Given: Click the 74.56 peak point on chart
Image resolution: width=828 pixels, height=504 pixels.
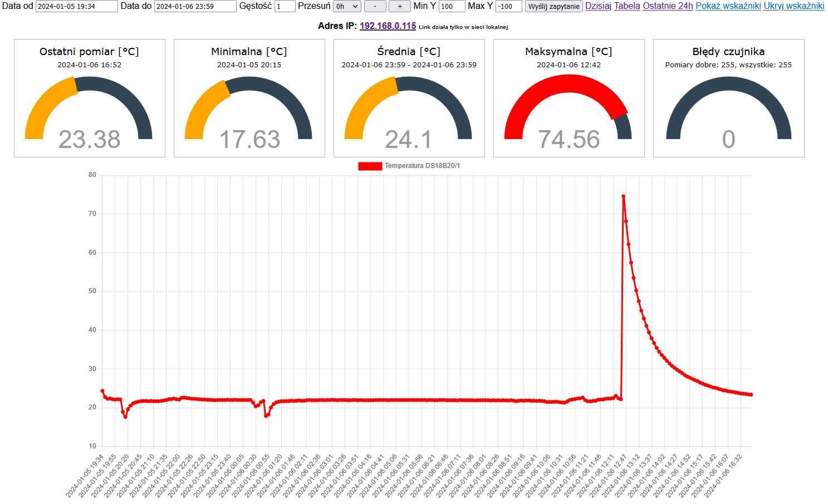Looking at the screenshot, I should pyautogui.click(x=623, y=196).
